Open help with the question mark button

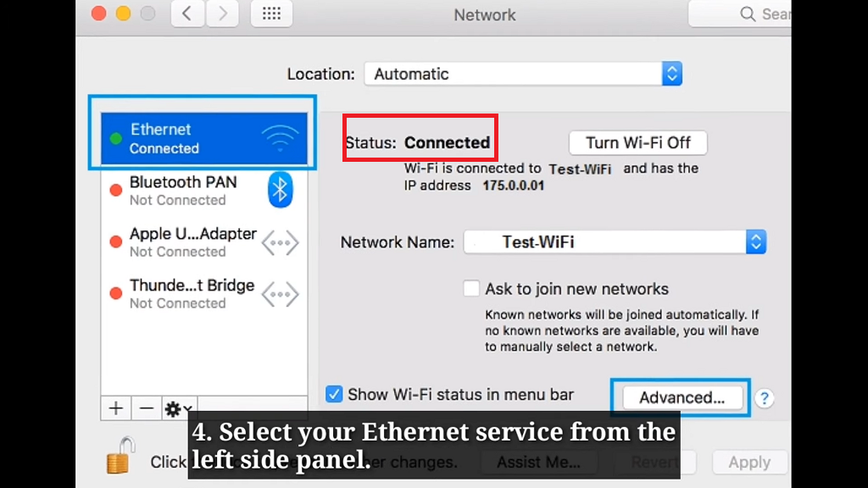click(765, 398)
